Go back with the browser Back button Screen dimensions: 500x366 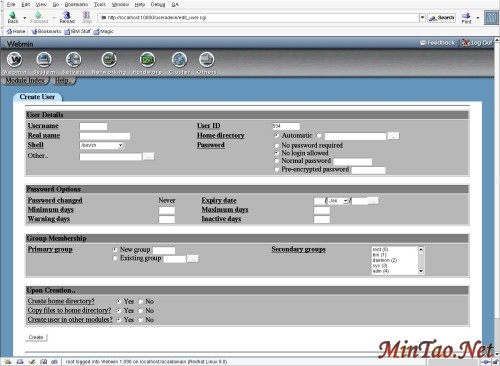click(13, 17)
